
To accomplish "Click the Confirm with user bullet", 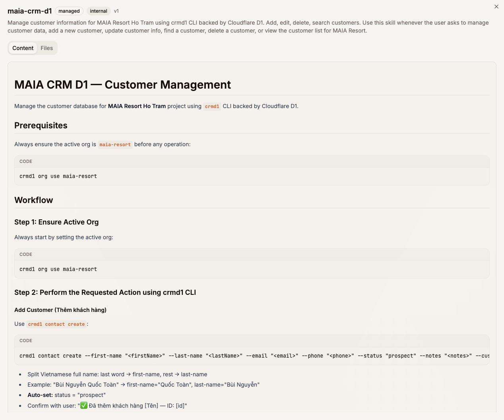I will pyautogui.click(x=107, y=406).
